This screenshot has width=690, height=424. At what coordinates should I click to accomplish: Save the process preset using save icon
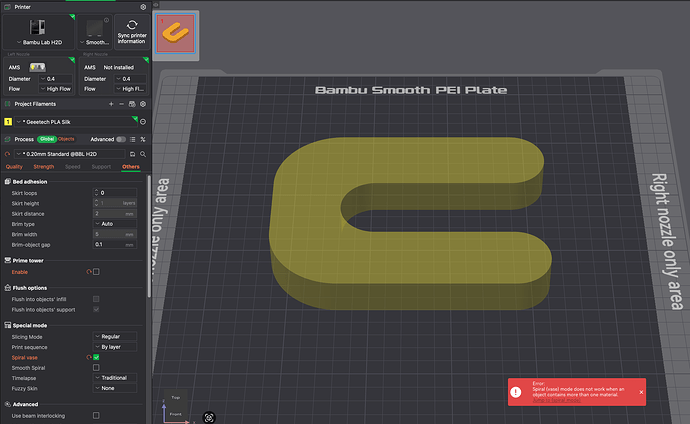coord(132,153)
